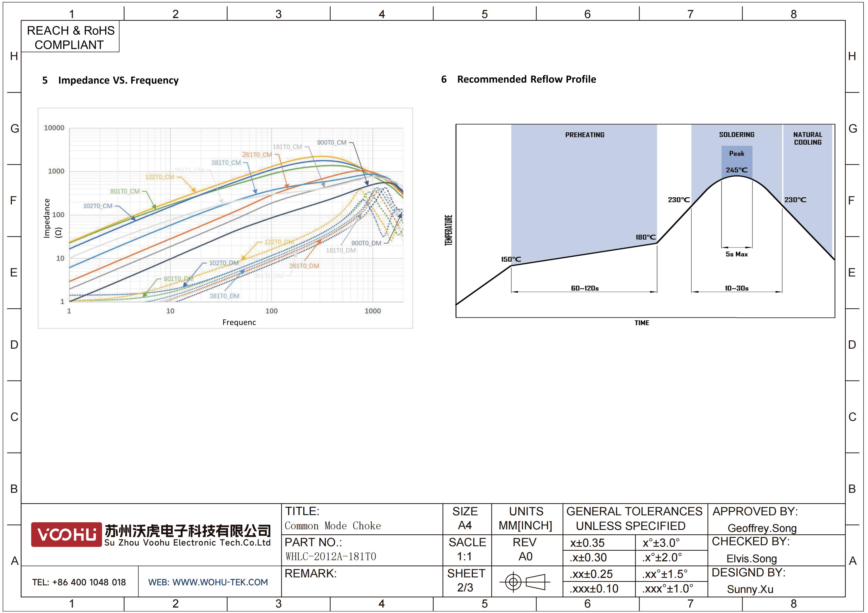Click the 261T0_DM curve label
The width and height of the screenshot is (868, 613).
[304, 266]
